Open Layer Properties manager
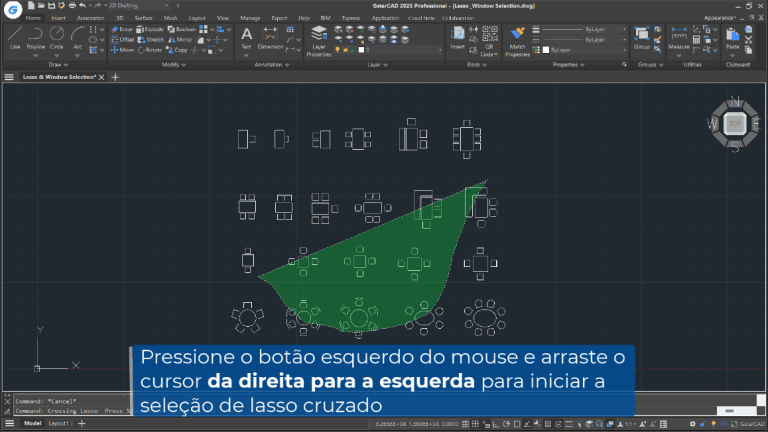The width and height of the screenshot is (768, 432). tap(319, 41)
